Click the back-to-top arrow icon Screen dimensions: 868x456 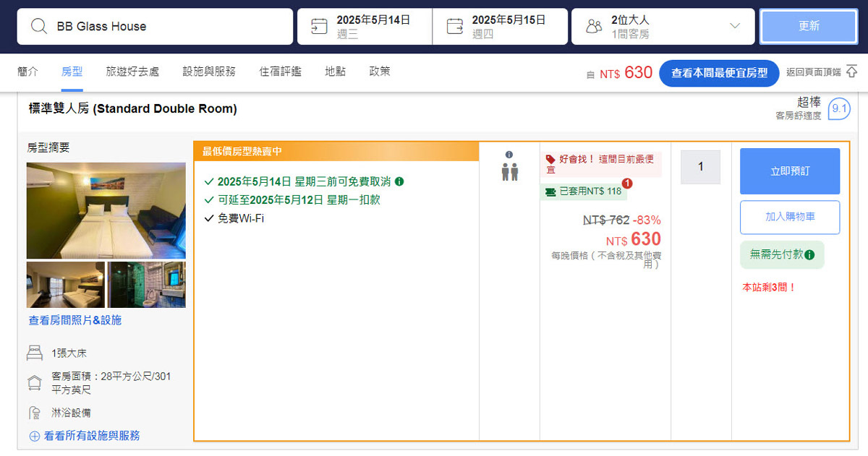coord(851,72)
